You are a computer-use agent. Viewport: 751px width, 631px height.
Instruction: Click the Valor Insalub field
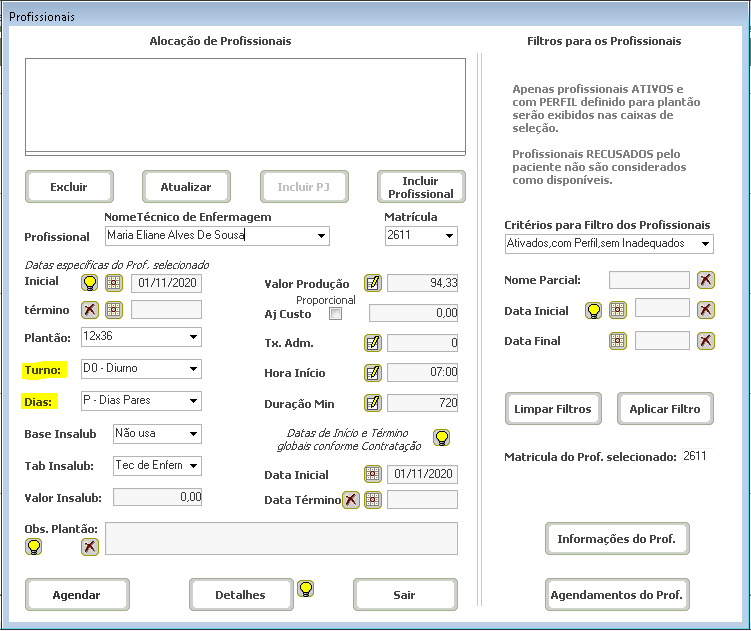tap(158, 497)
